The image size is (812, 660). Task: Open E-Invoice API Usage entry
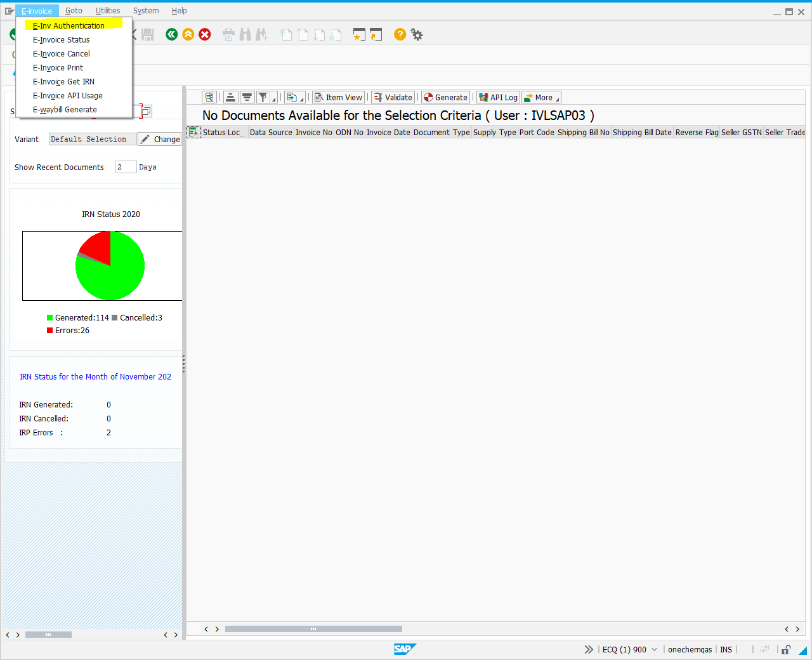tap(68, 95)
